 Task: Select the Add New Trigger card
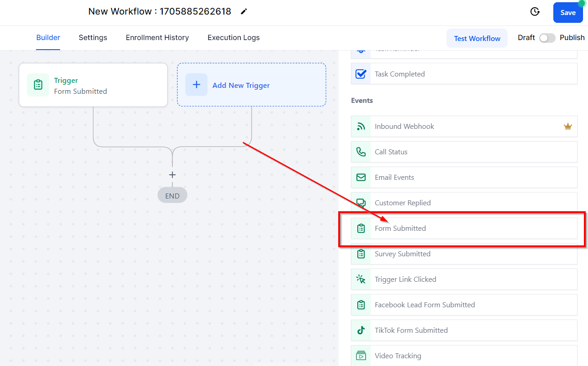[x=252, y=85]
